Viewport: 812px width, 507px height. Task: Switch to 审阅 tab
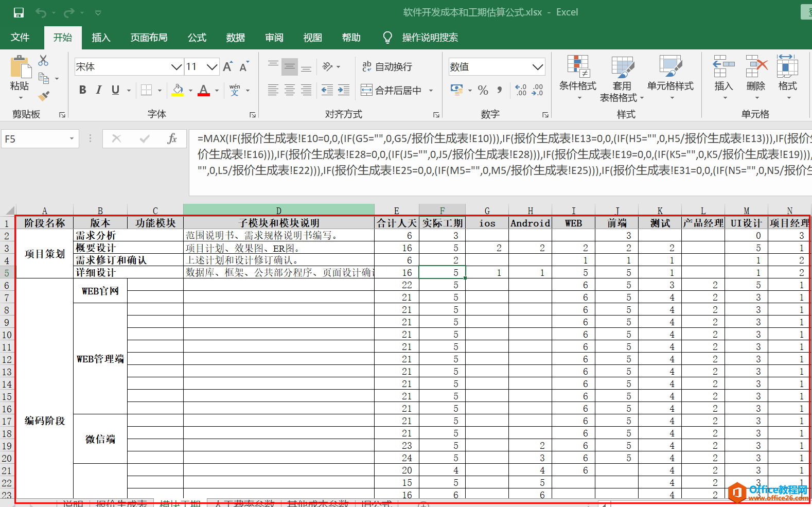(274, 37)
